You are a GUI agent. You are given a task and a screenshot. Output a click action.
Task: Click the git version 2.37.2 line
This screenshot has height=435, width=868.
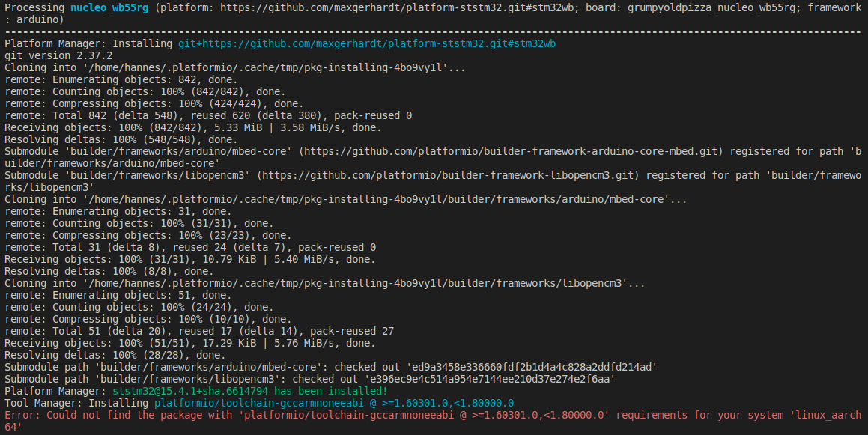[x=58, y=56]
